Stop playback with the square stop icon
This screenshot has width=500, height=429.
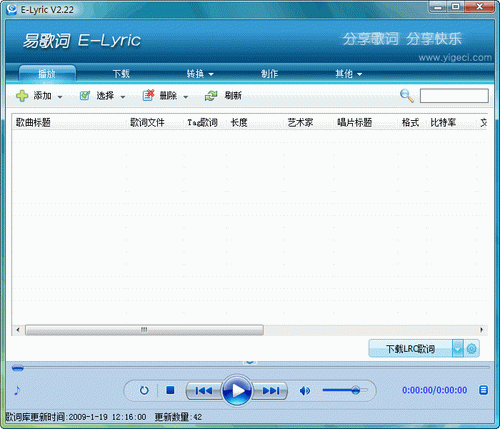[x=170, y=390]
